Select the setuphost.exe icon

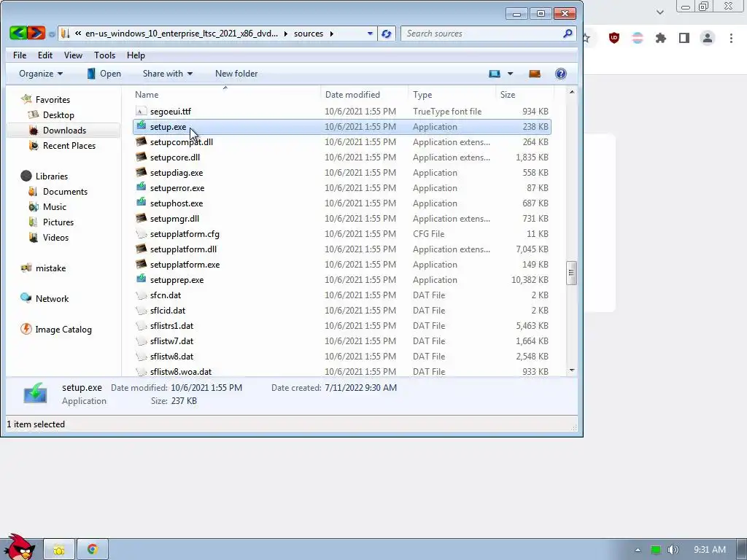coord(141,203)
